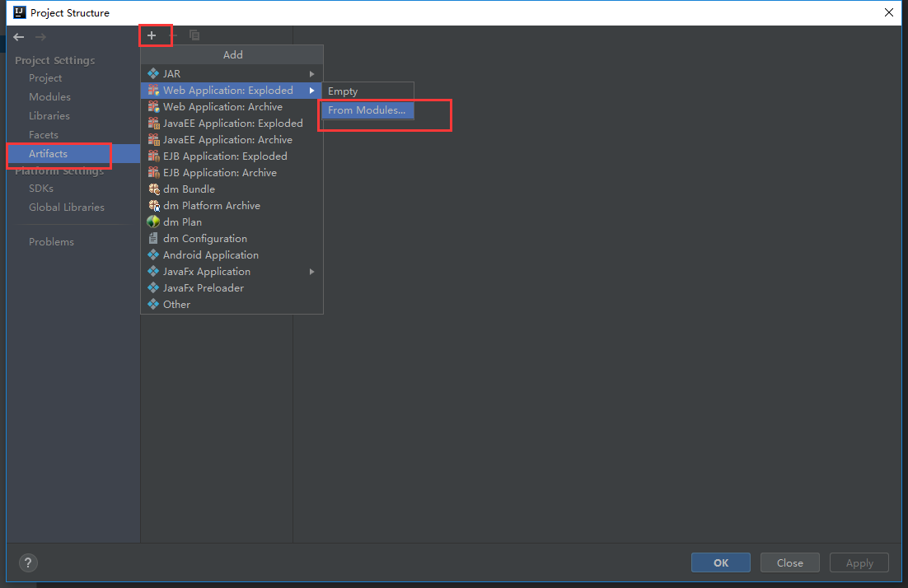Select dm Plan menu entry
The width and height of the screenshot is (908, 588).
click(232, 222)
